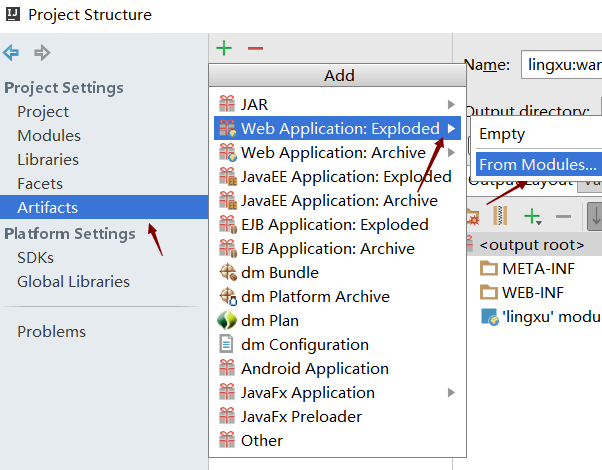Click the green add artifact plus icon
The image size is (602, 470).
[224, 48]
